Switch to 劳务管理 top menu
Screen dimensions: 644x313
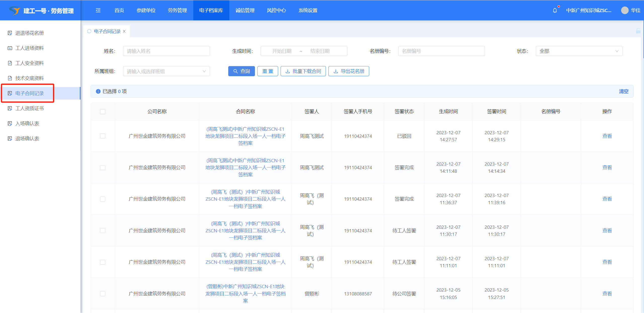(177, 10)
